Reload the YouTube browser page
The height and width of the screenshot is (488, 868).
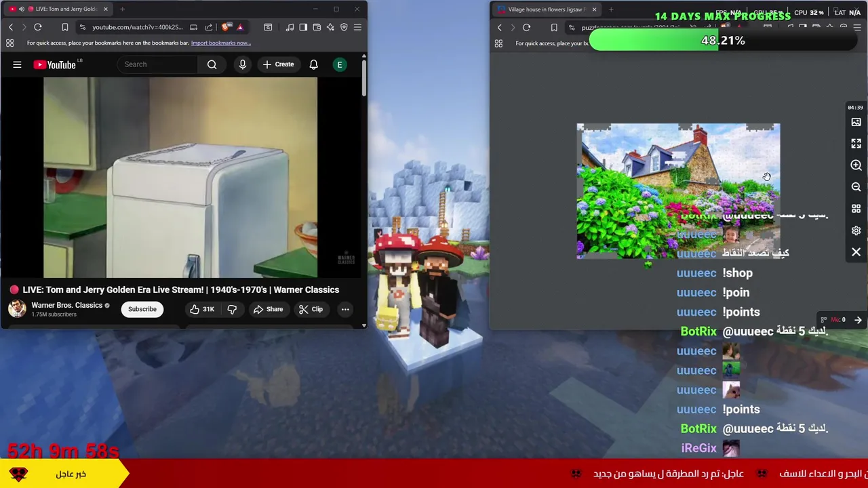pyautogui.click(x=38, y=27)
